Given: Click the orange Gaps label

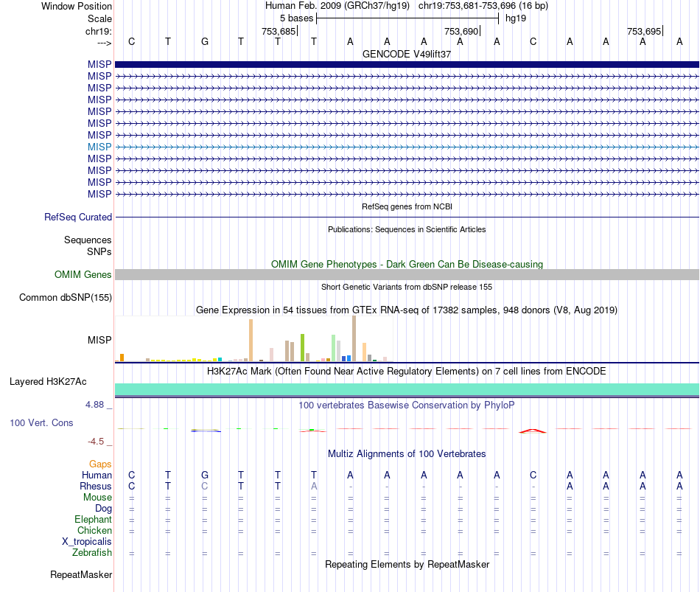Looking at the screenshot, I should coord(100,464).
